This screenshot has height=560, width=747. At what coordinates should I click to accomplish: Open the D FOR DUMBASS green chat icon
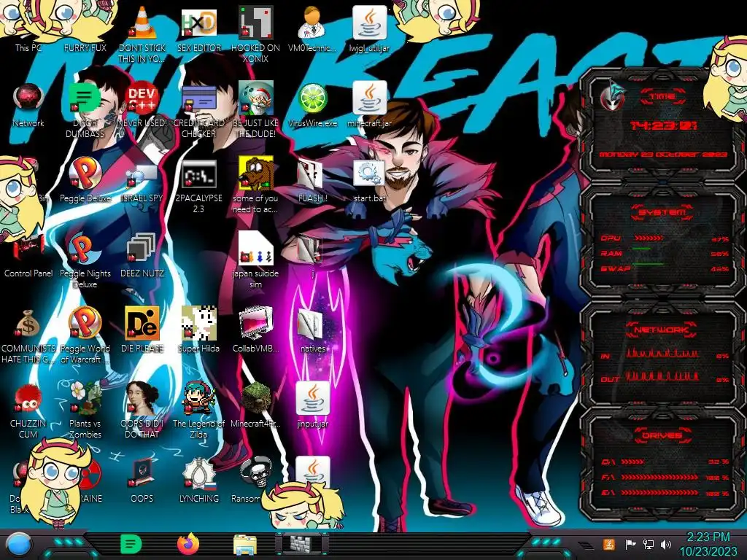(x=85, y=111)
